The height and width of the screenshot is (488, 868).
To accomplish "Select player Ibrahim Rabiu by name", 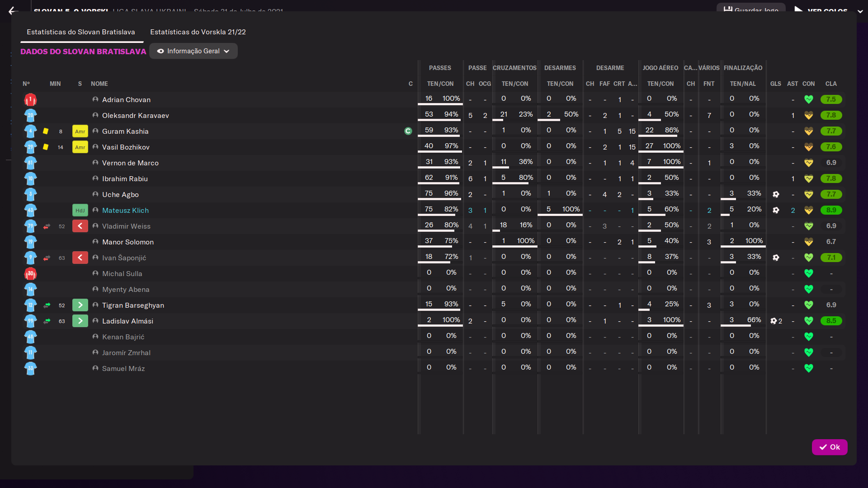I will pos(125,179).
